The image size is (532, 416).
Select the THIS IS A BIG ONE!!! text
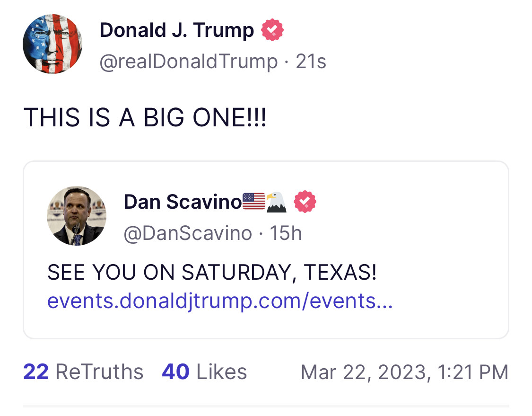tap(145, 117)
